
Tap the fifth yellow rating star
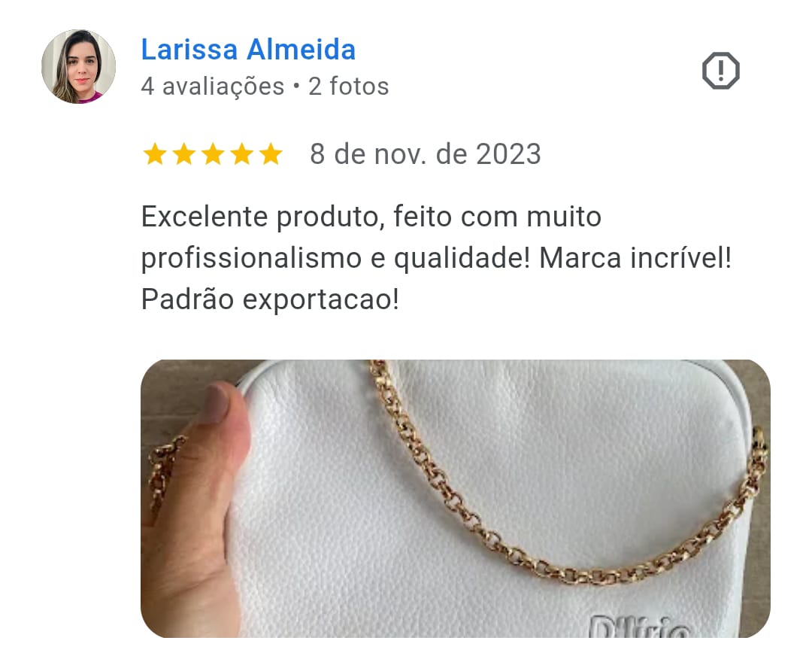tap(271, 154)
